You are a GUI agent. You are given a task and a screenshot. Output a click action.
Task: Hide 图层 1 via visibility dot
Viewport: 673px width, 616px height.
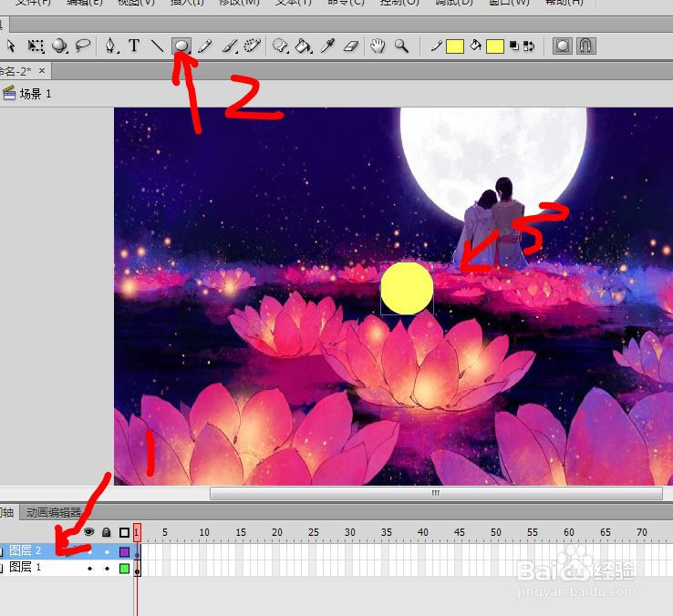tap(89, 569)
